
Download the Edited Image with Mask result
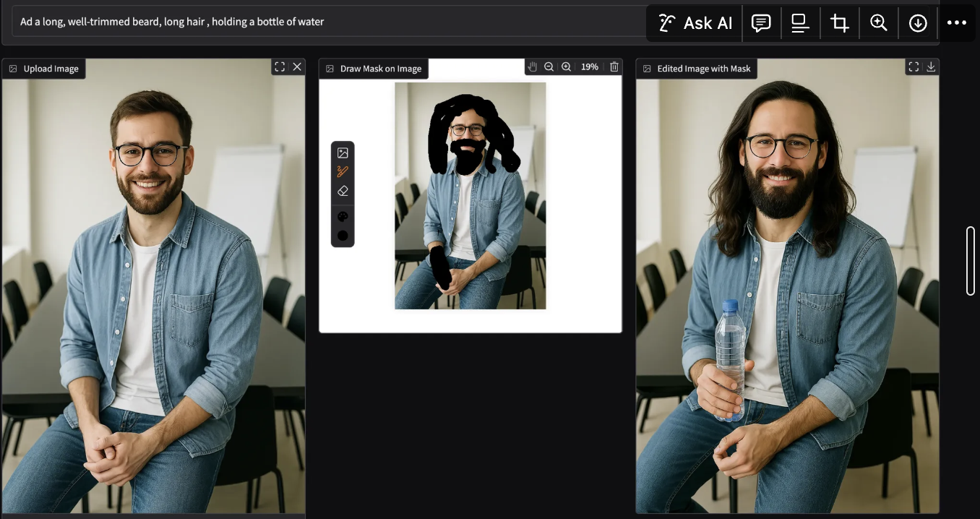tap(931, 67)
